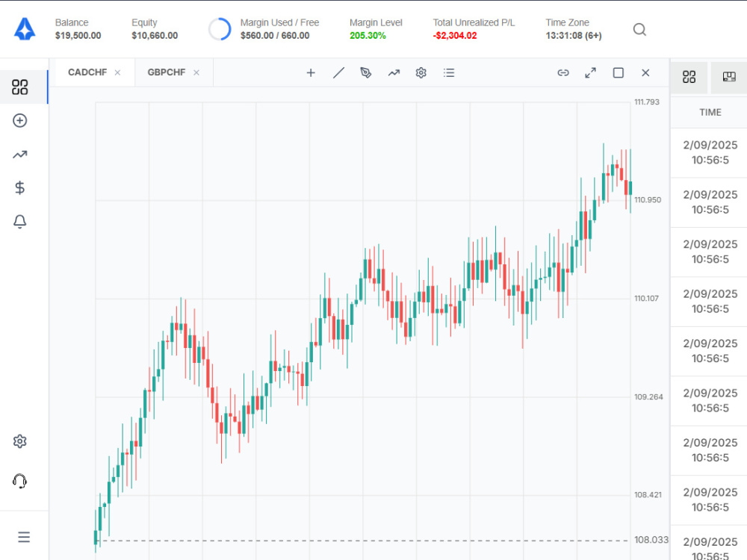
Task: Open the dashboard grid icon in left sidebar
Action: (19, 87)
